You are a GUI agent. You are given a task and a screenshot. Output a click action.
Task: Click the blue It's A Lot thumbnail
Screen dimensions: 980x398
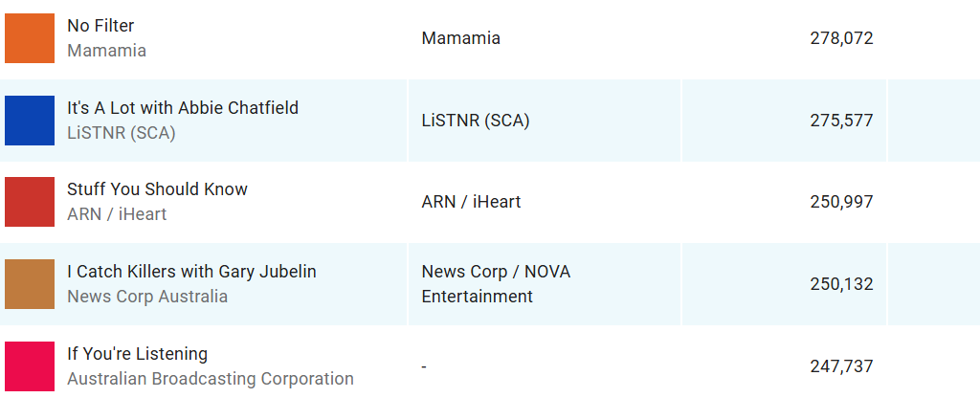(x=30, y=121)
